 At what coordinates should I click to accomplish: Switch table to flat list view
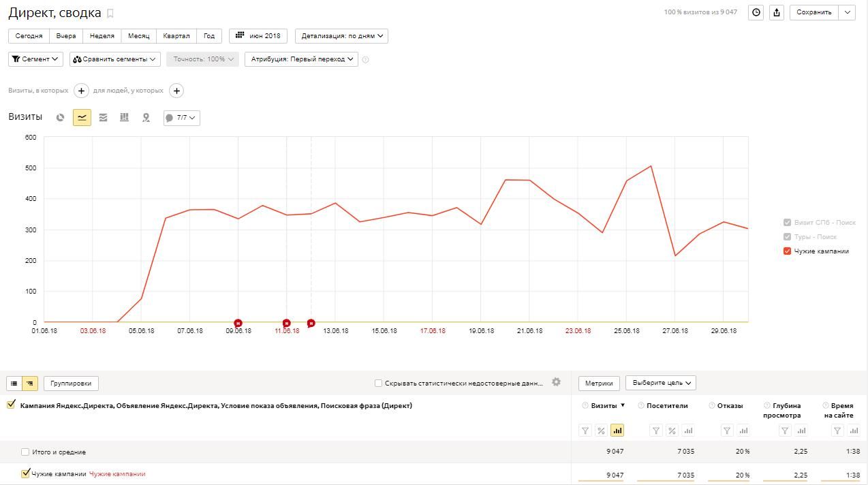point(14,384)
